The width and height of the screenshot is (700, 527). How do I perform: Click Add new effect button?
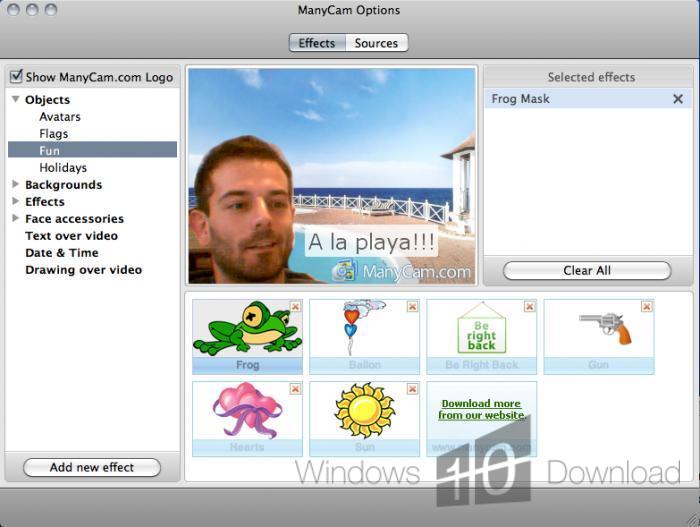pyautogui.click(x=92, y=467)
